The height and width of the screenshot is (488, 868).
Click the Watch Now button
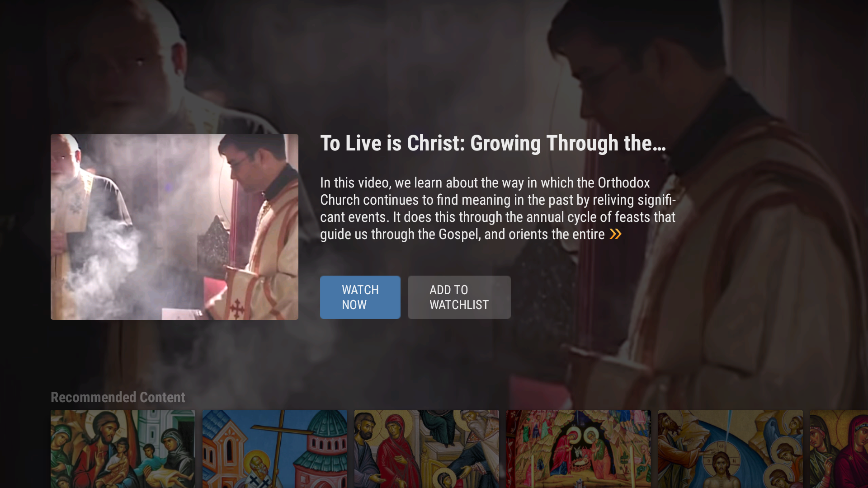[x=360, y=297]
